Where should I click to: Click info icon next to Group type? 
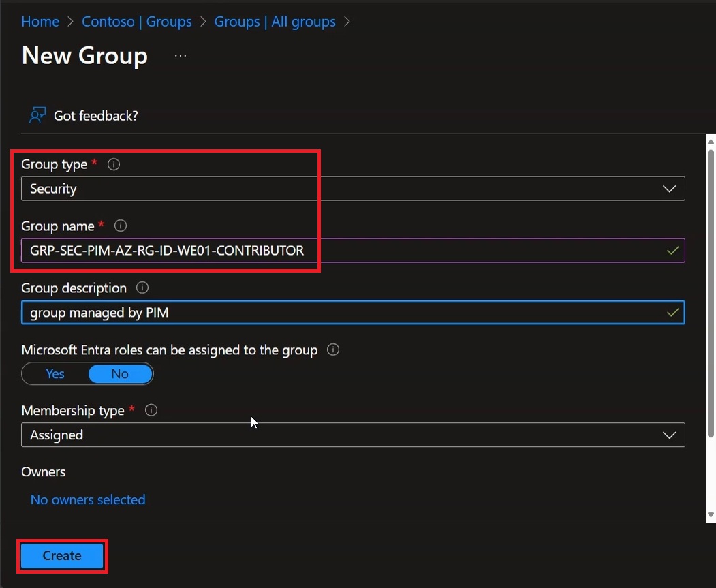[x=114, y=164]
